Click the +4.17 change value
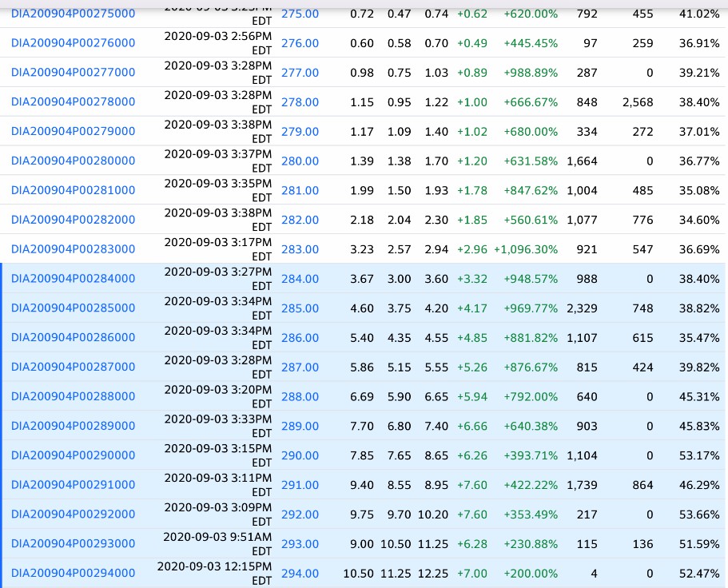The height and width of the screenshot is (588, 728). tap(472, 308)
